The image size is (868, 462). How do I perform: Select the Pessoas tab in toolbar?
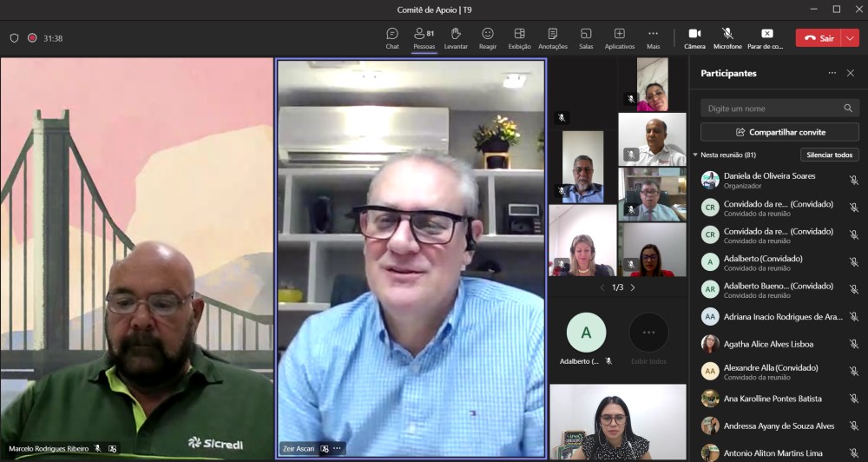pos(424,37)
